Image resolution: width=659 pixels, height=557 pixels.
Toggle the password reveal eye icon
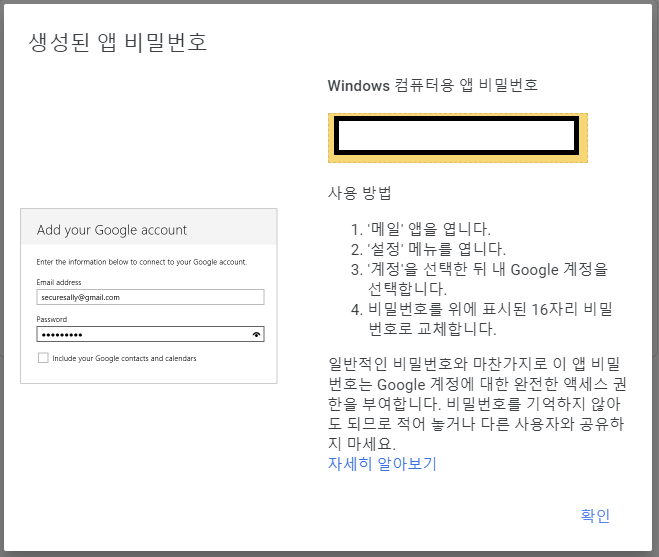256,335
